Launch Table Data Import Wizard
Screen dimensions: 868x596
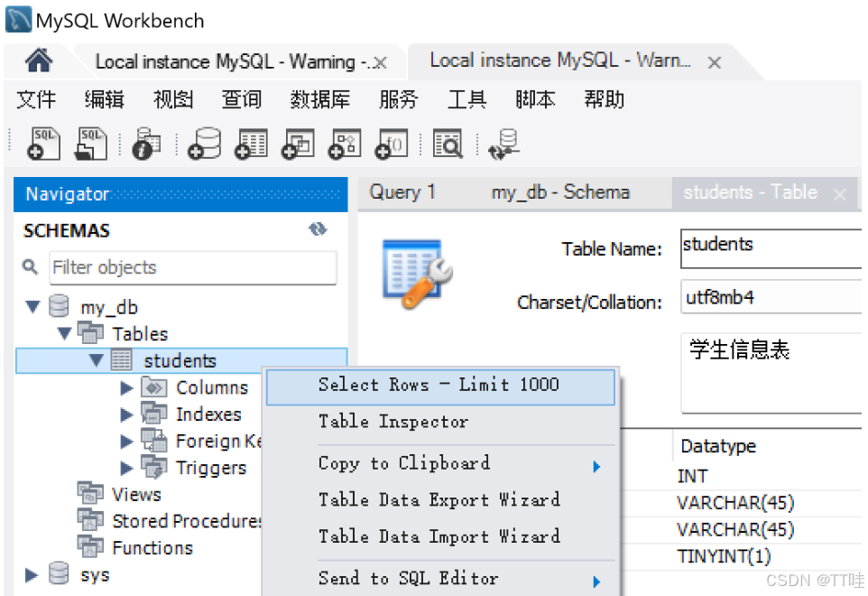click(x=440, y=536)
